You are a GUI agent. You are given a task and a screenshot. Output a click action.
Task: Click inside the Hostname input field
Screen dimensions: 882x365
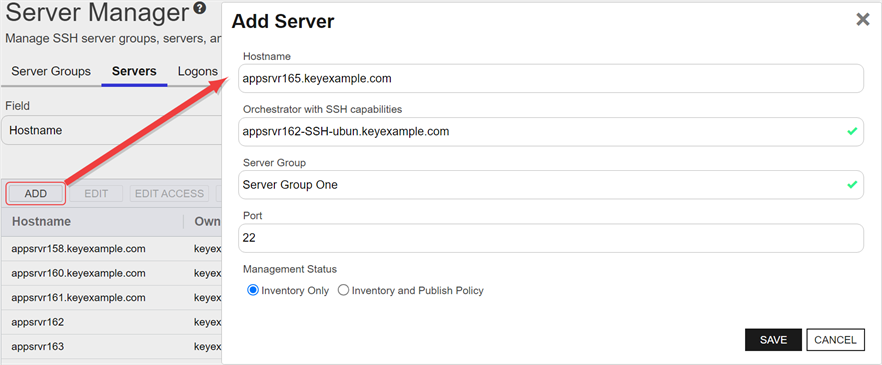551,79
